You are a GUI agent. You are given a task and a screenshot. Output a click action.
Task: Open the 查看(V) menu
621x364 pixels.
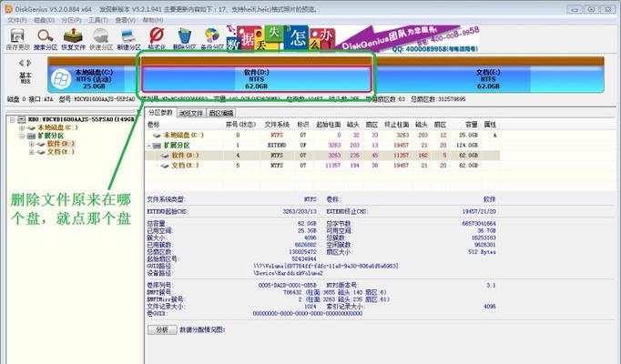coord(125,20)
